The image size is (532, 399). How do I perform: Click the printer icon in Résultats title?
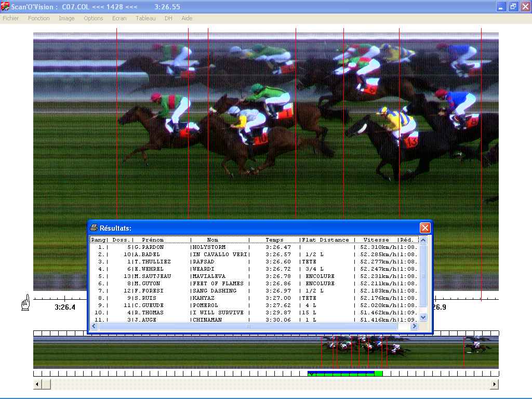[x=94, y=228]
